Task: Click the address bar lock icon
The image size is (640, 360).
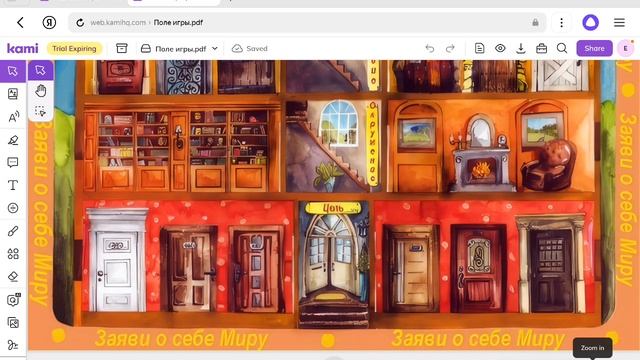Action: pyautogui.click(x=535, y=22)
